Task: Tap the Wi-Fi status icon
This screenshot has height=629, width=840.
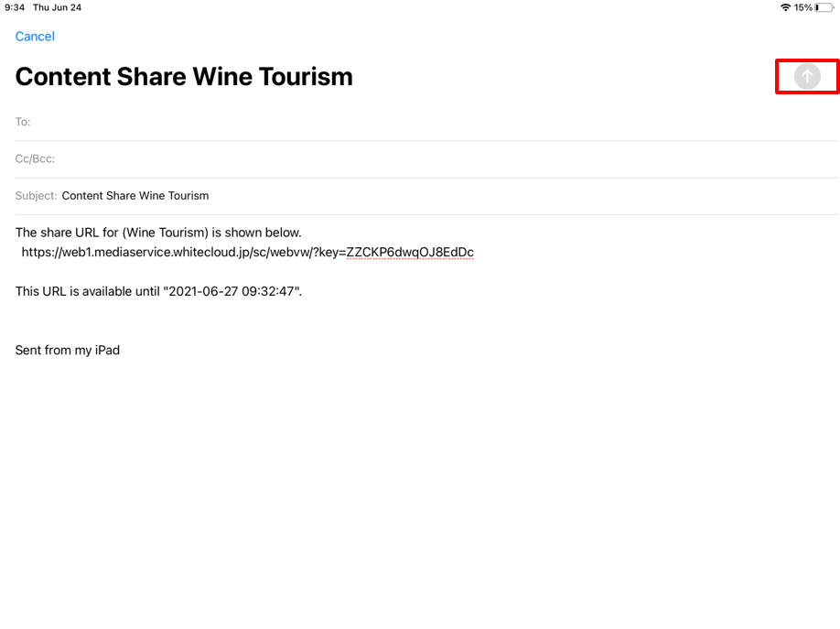Action: click(785, 7)
